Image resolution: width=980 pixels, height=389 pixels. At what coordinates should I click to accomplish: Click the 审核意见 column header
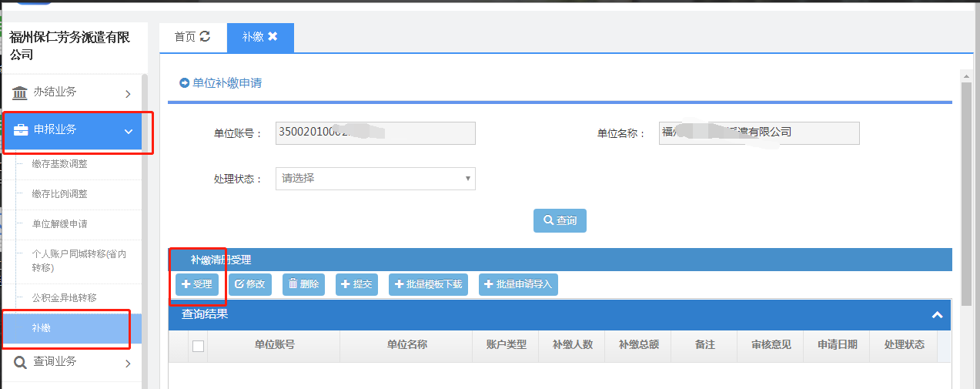[x=771, y=345]
